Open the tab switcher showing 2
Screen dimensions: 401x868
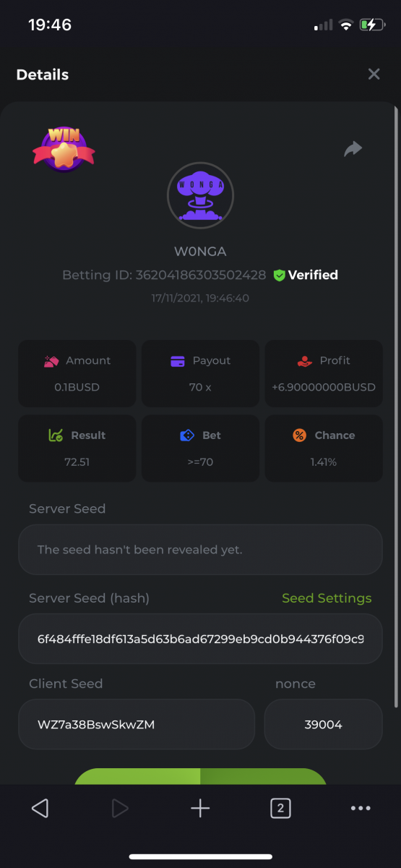tap(280, 808)
